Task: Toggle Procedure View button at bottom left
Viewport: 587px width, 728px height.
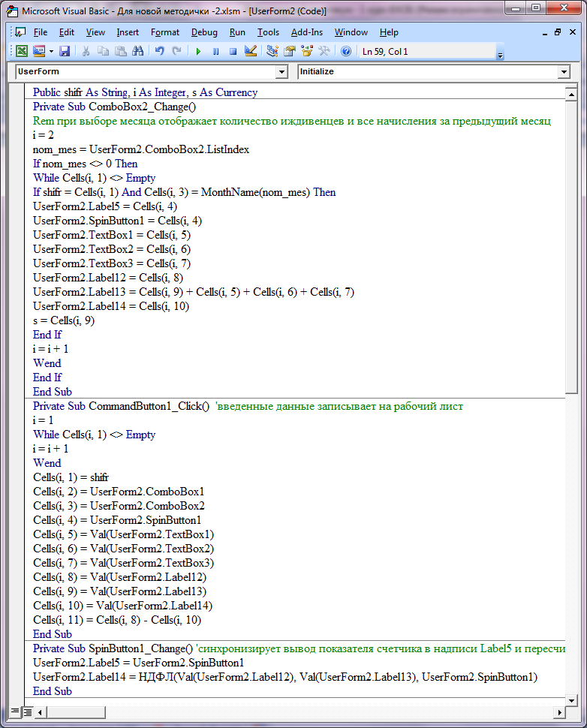Action: [x=15, y=711]
